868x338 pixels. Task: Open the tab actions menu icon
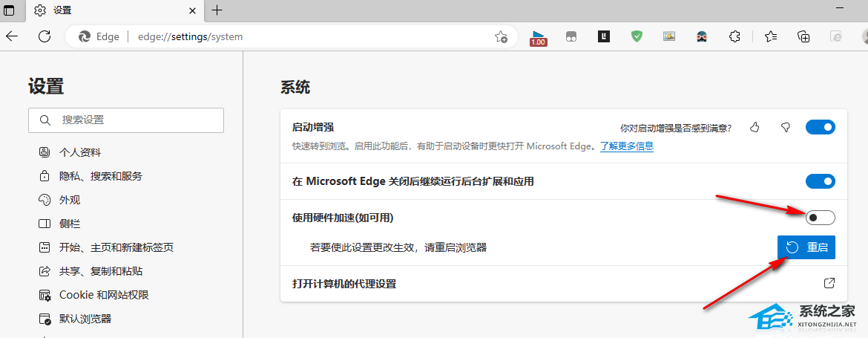pyautogui.click(x=10, y=10)
